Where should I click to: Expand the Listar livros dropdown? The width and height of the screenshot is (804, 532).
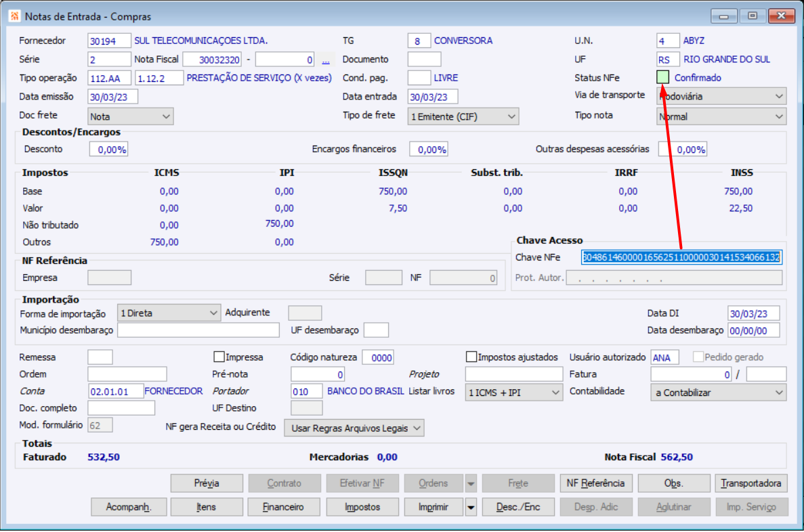pyautogui.click(x=513, y=392)
